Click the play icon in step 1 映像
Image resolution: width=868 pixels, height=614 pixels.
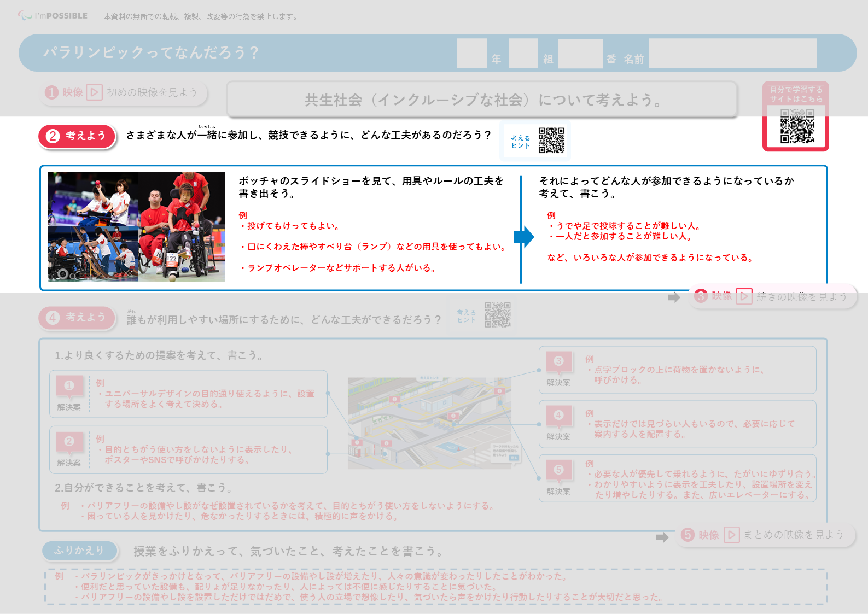[x=94, y=92]
